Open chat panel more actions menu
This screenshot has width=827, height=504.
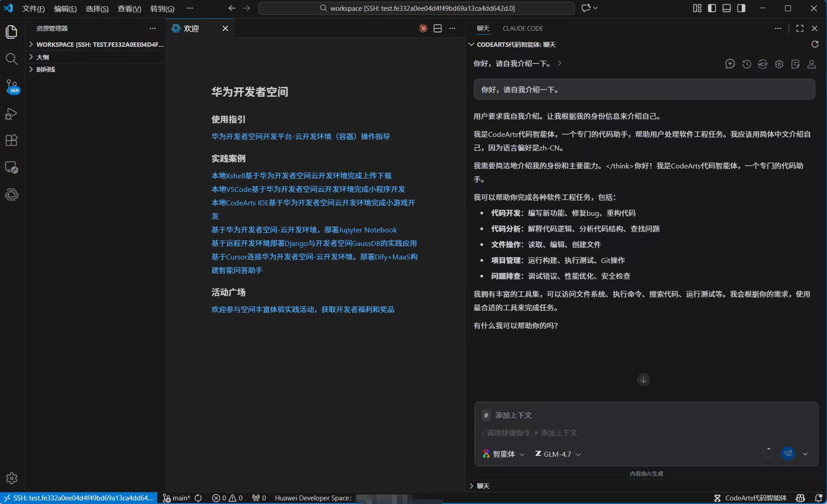[778, 28]
